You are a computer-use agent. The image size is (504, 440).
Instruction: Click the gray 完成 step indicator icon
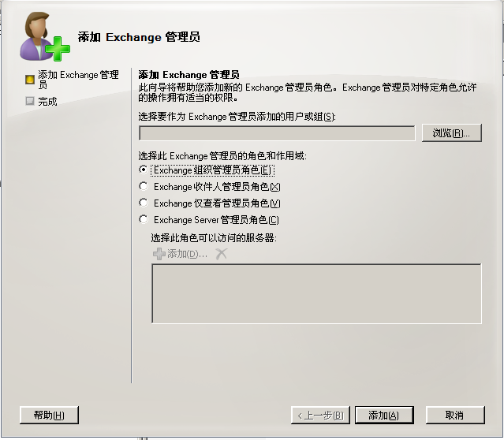[x=30, y=101]
